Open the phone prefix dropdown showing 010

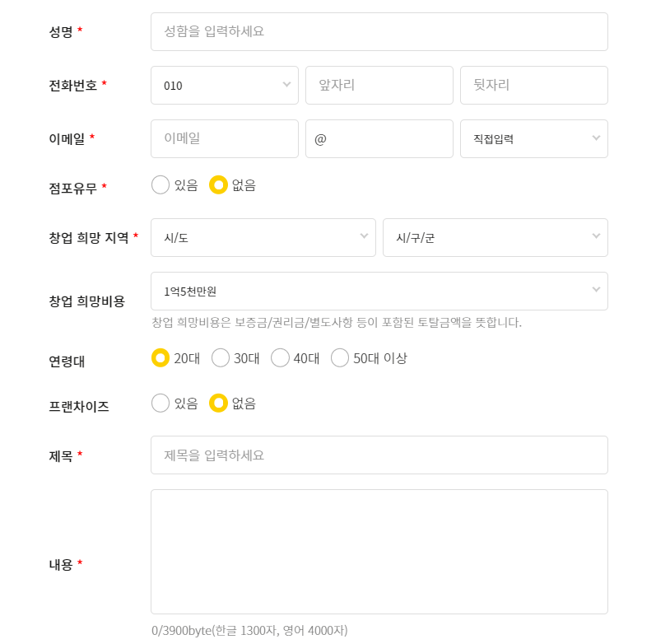pos(224,85)
